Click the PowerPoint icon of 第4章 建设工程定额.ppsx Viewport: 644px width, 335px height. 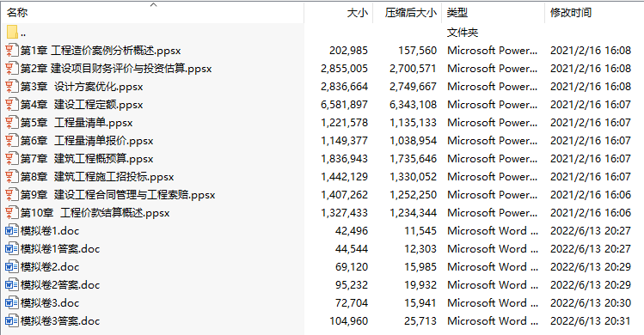11,105
